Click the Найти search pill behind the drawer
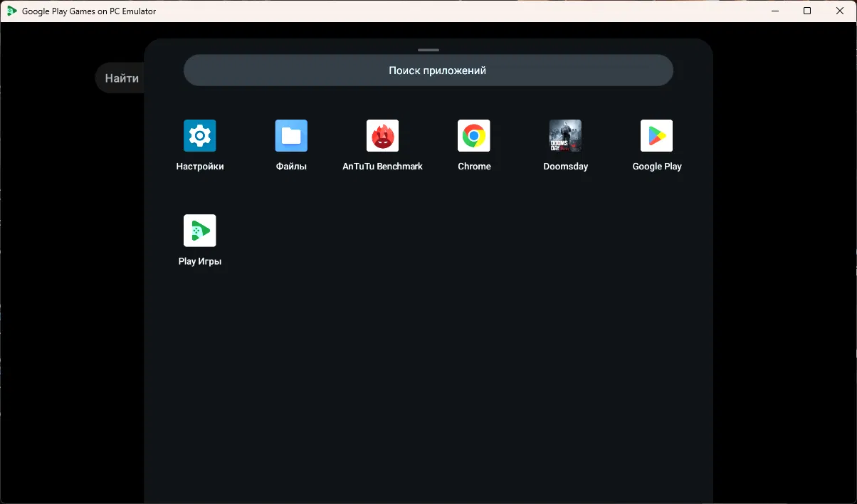857x504 pixels. tap(120, 78)
